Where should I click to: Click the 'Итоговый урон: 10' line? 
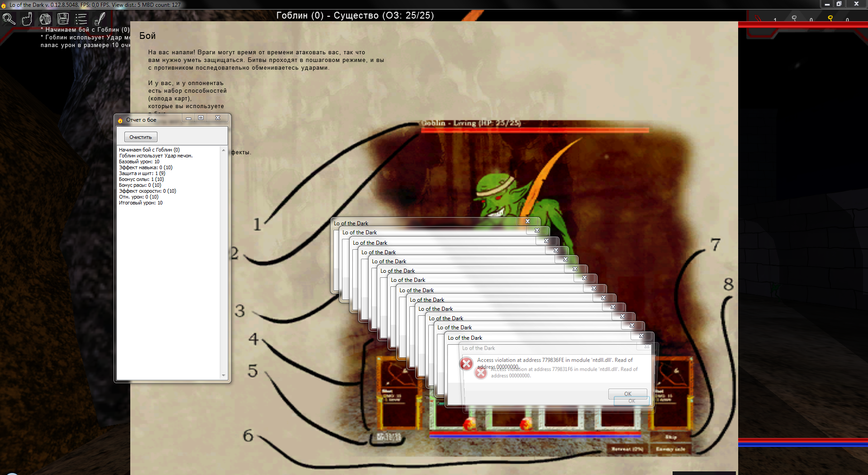point(141,203)
